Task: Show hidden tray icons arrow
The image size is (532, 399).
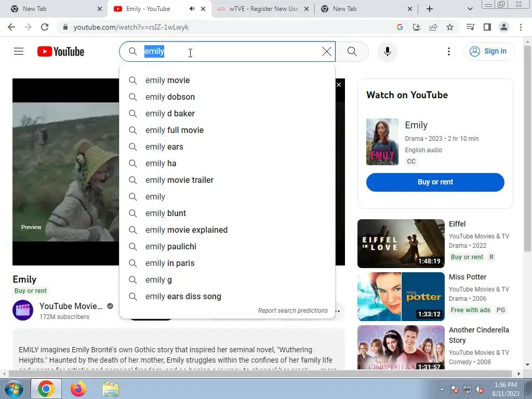Action: [x=442, y=389]
